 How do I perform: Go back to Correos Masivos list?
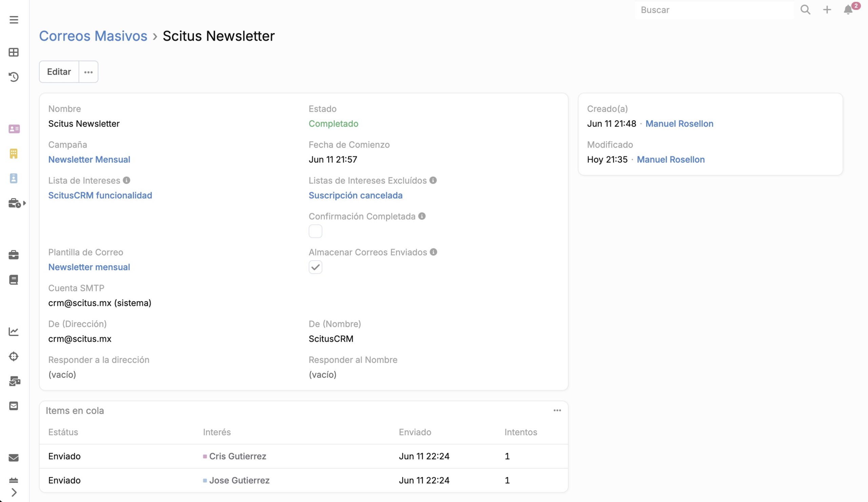tap(93, 36)
